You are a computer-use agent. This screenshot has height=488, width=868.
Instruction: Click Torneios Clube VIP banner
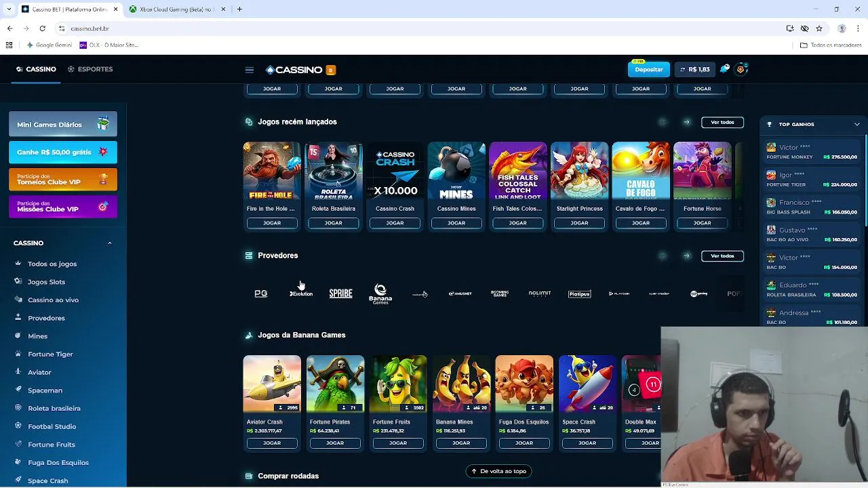[63, 180]
